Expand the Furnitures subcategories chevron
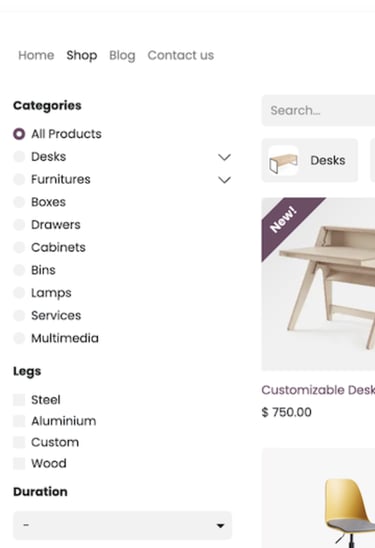The height and width of the screenshot is (548, 375). tap(224, 180)
